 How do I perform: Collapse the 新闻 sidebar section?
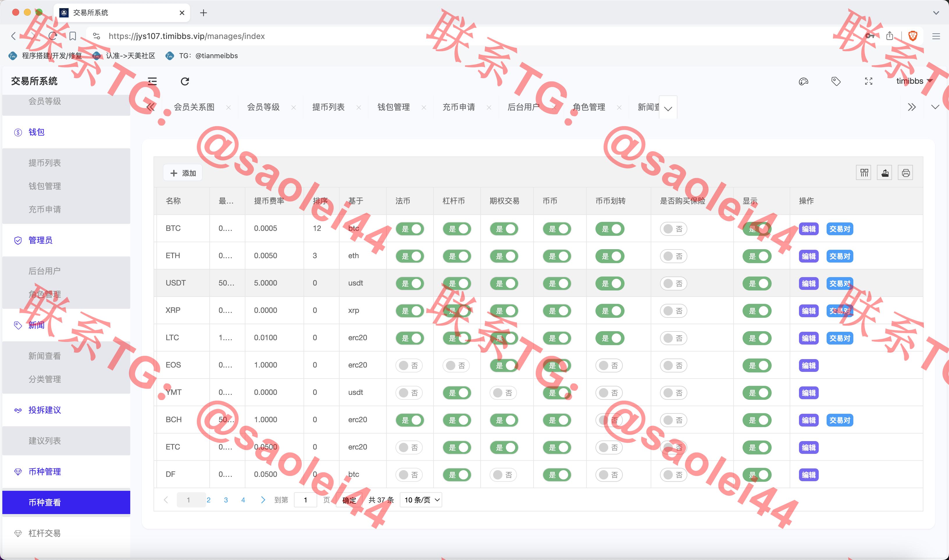point(66,325)
